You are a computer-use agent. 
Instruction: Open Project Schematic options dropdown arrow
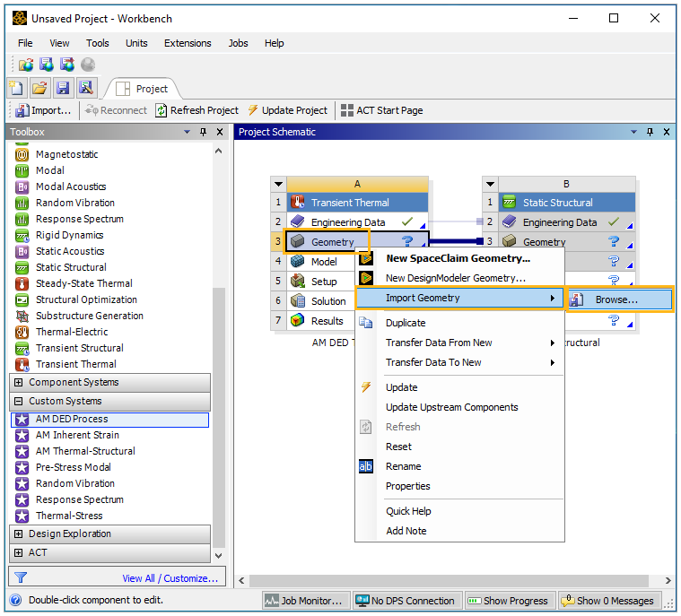point(633,132)
